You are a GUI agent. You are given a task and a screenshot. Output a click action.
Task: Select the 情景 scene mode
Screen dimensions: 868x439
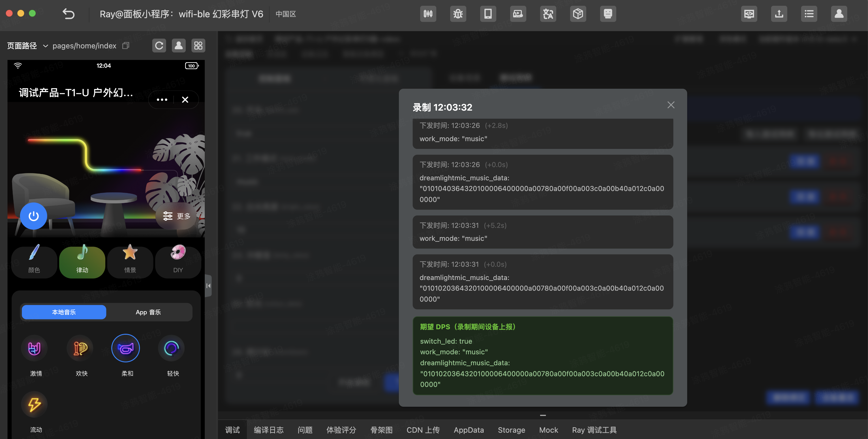[x=130, y=262]
